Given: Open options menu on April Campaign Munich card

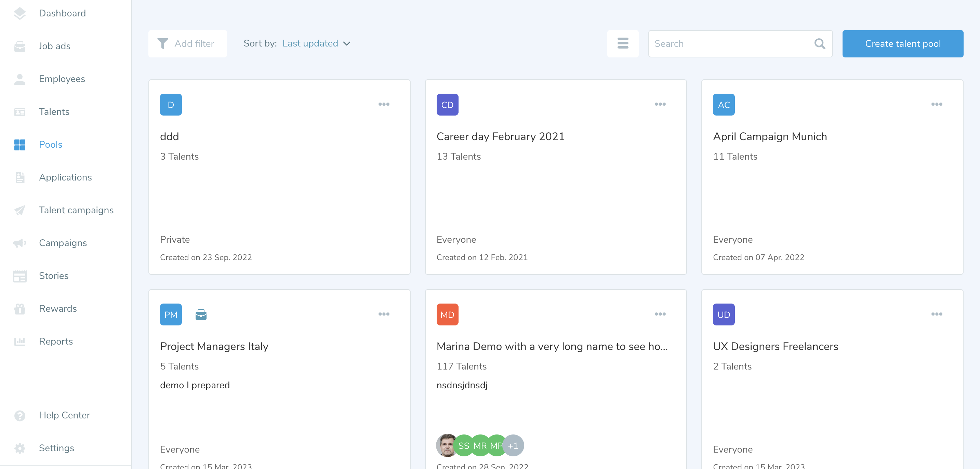Looking at the screenshot, I should click(x=936, y=104).
